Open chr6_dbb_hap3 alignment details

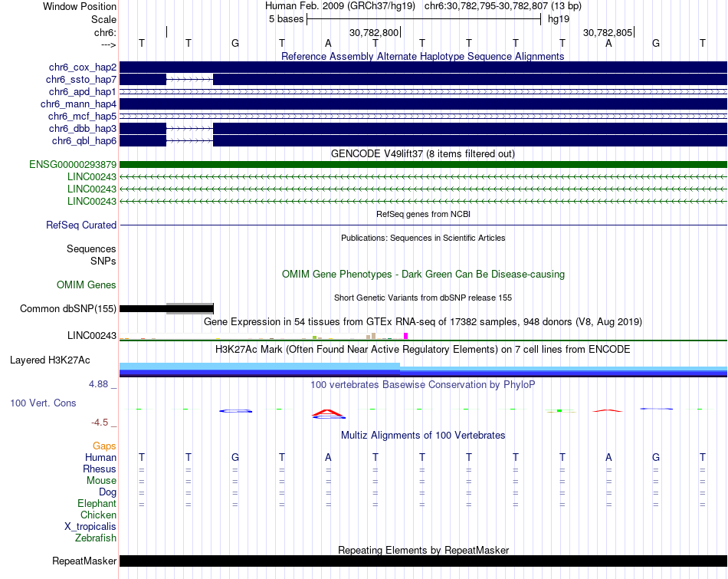(83, 128)
